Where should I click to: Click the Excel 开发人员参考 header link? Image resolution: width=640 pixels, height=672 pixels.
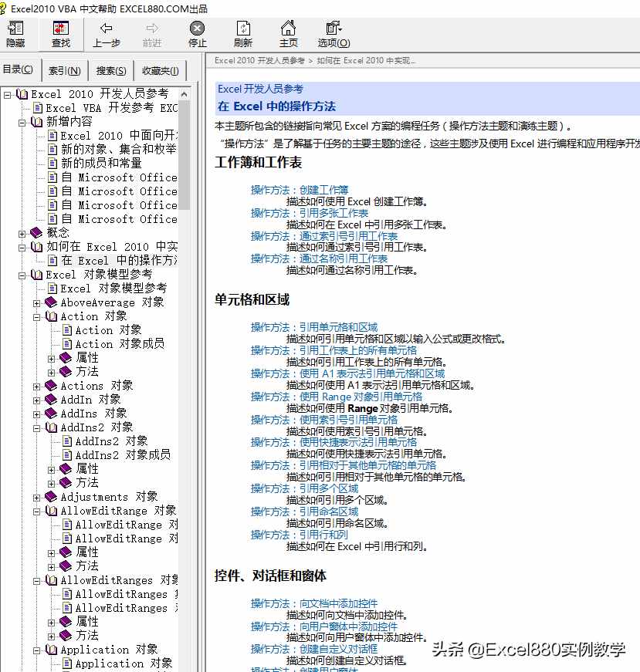pos(260,89)
